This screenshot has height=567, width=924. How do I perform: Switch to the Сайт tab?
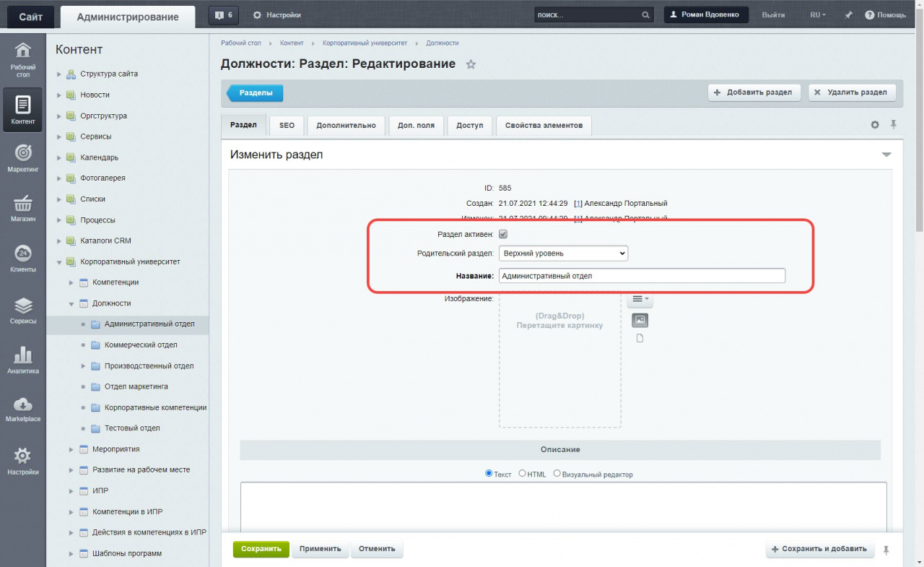click(x=31, y=17)
